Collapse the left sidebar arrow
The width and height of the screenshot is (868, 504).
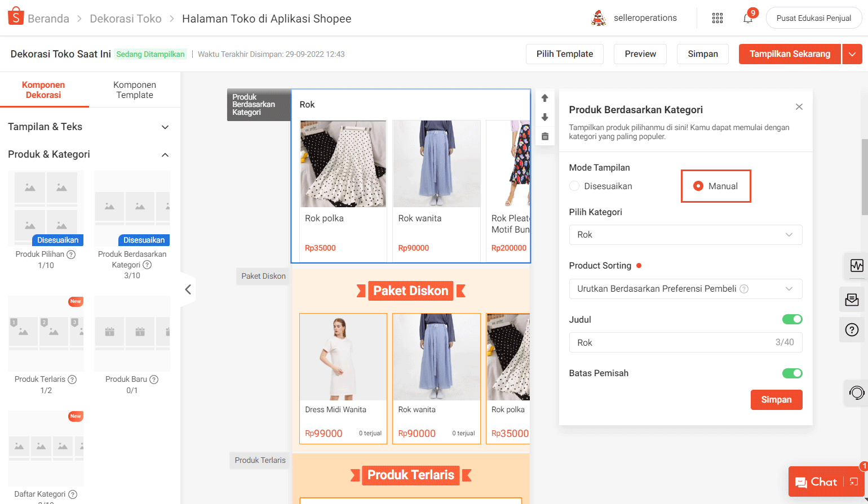(x=188, y=289)
